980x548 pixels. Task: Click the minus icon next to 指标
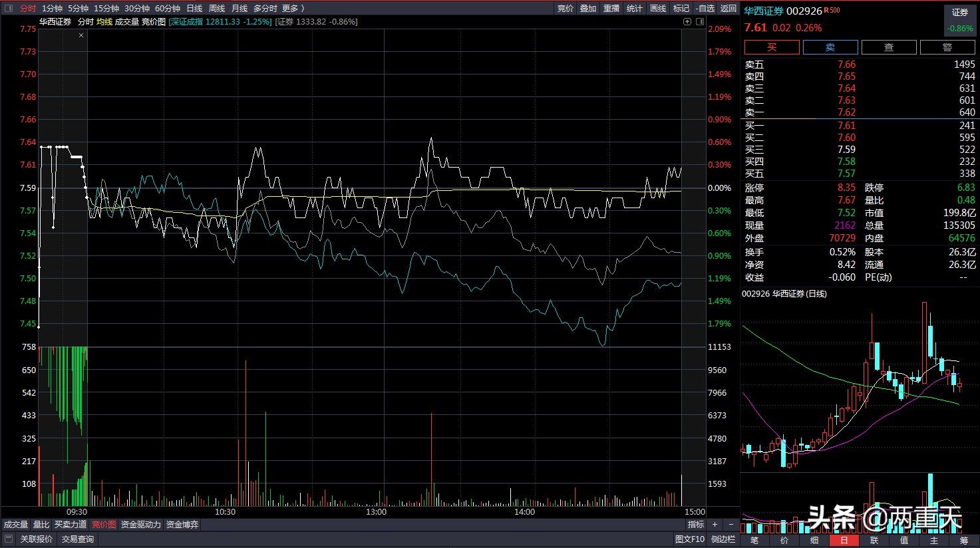click(x=731, y=525)
